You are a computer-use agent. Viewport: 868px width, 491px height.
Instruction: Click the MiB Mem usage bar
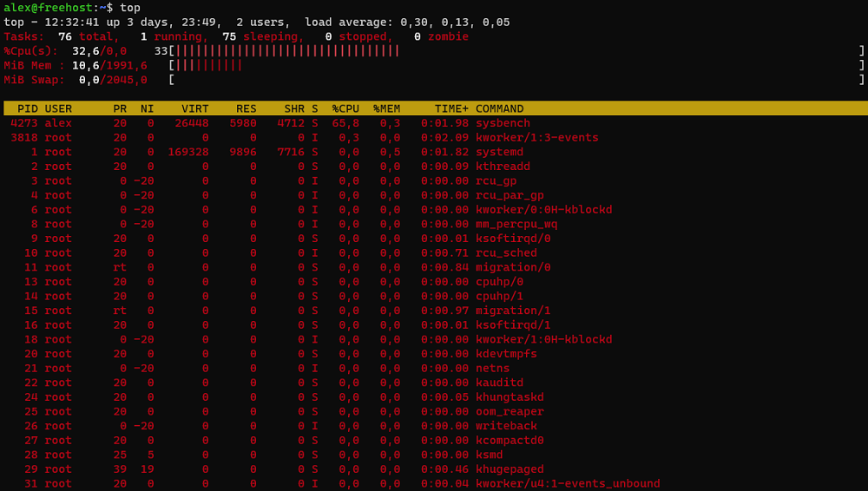click(x=208, y=65)
